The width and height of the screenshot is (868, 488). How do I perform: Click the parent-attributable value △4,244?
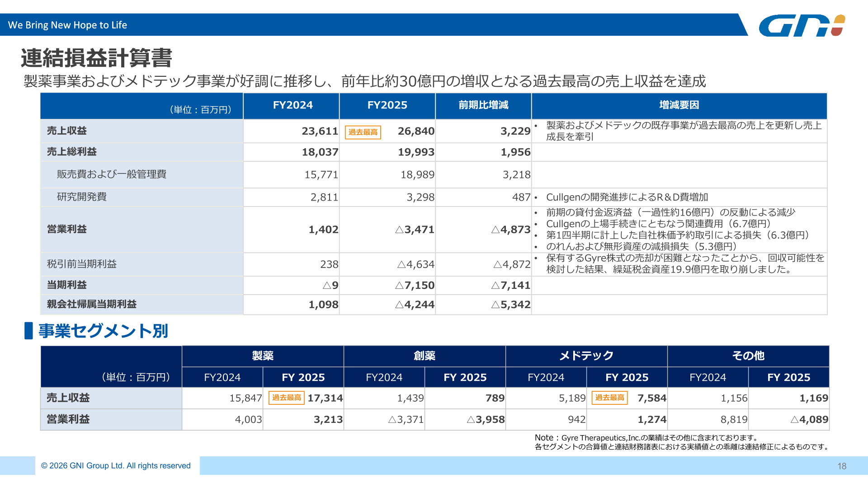coord(415,305)
